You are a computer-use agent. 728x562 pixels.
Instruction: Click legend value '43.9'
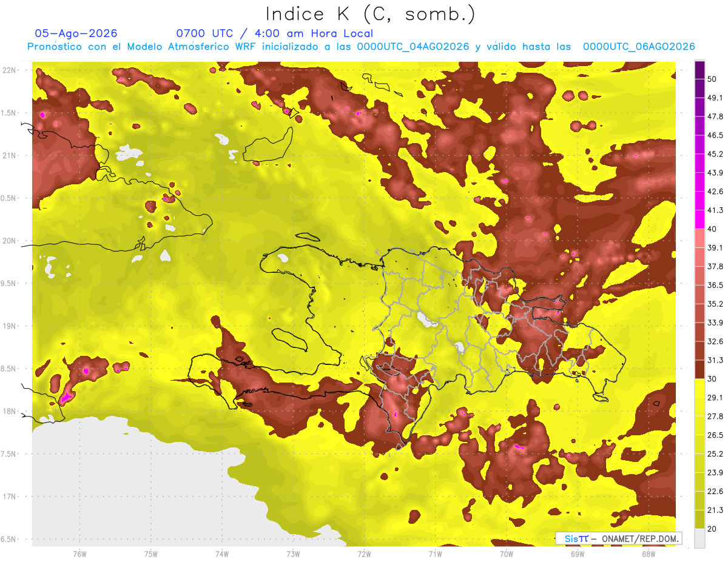coord(715,173)
